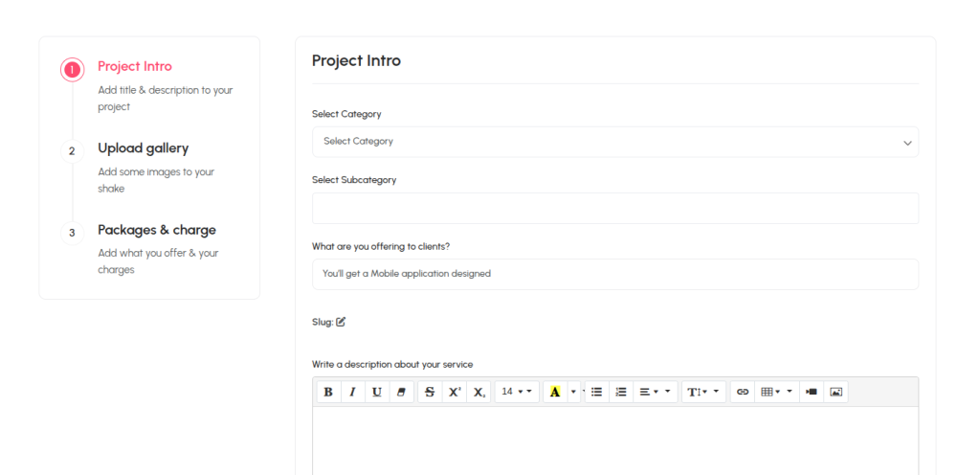Screen dimensions: 980x475
Task: Apply italic formatting to text
Action: click(352, 392)
